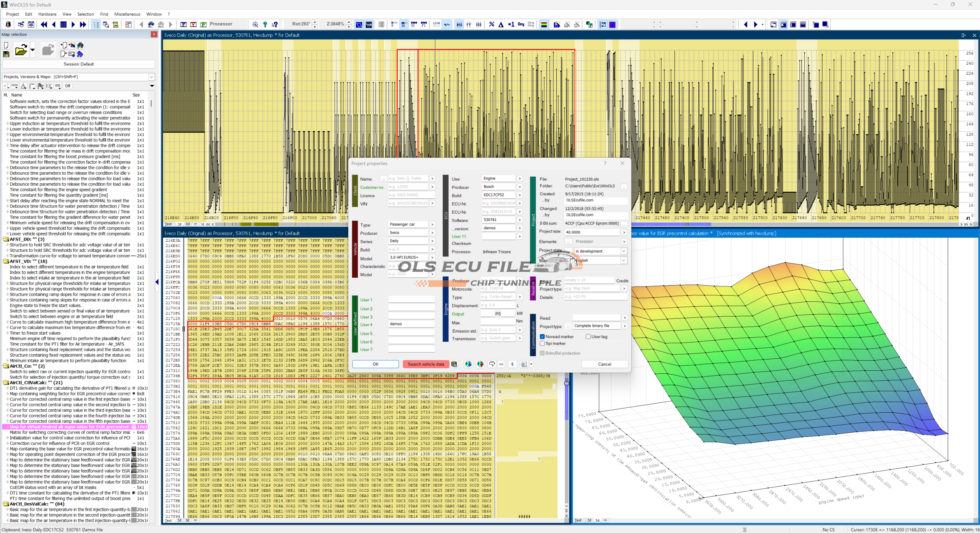The width and height of the screenshot is (980, 533).
Task: Click the Software input field showing 530761
Action: point(498,220)
